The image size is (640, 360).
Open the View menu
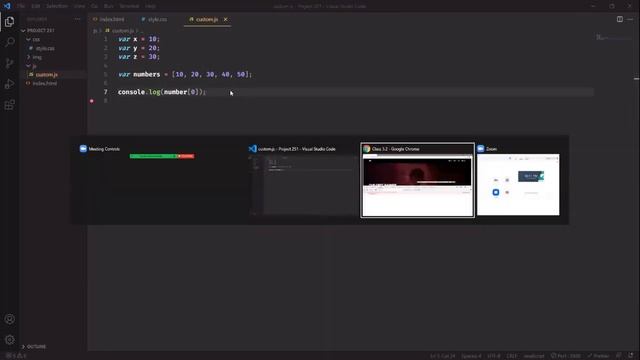coord(80,6)
